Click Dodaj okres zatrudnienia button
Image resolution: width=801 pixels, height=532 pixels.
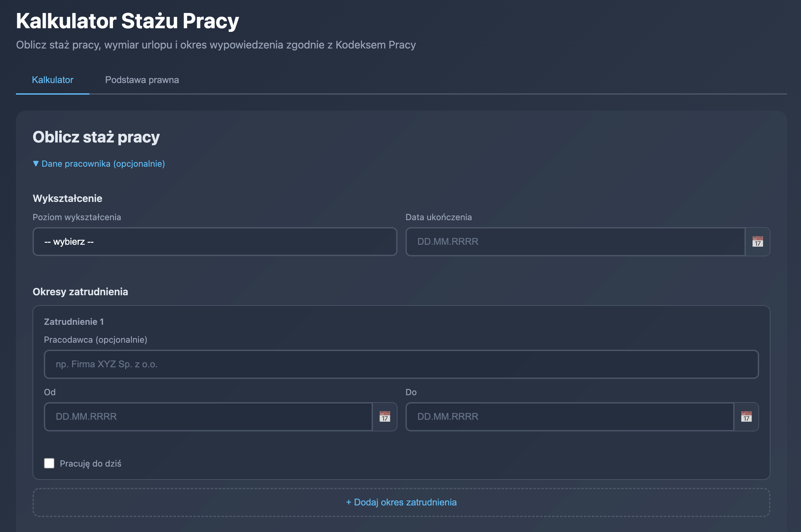point(401,502)
